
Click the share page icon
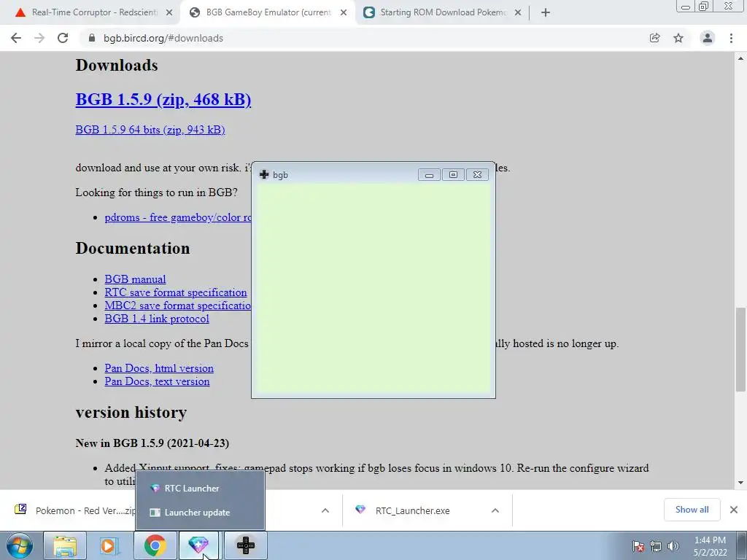[x=654, y=38]
